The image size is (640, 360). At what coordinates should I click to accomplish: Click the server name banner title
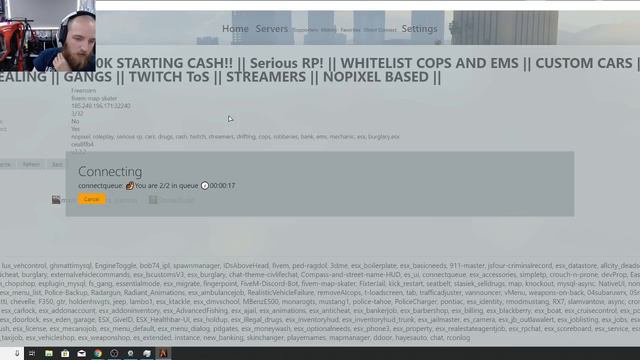pyautogui.click(x=320, y=70)
